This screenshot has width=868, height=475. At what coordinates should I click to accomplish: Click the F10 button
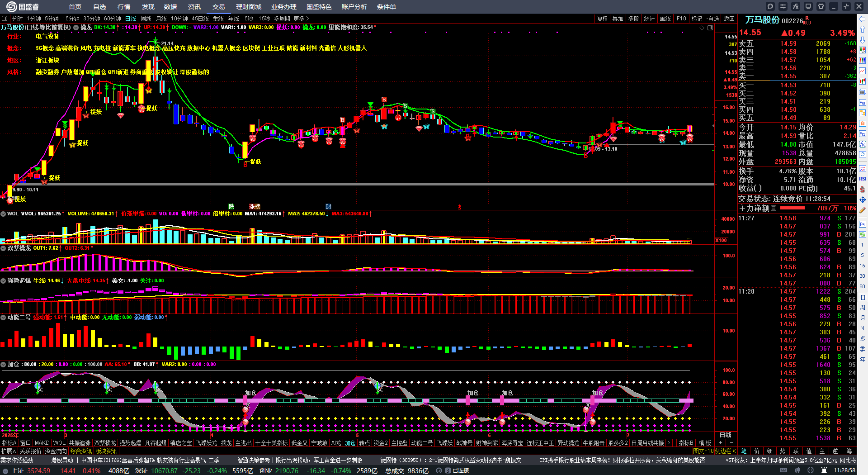681,19
